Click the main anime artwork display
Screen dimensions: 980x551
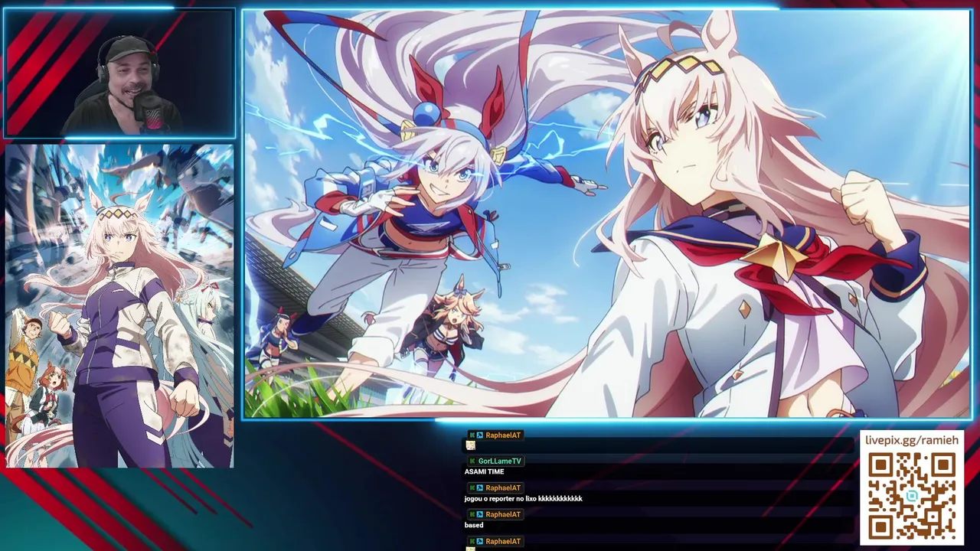click(x=607, y=214)
